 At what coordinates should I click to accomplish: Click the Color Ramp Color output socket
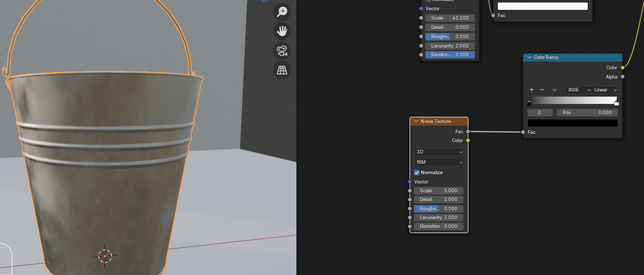pos(622,68)
